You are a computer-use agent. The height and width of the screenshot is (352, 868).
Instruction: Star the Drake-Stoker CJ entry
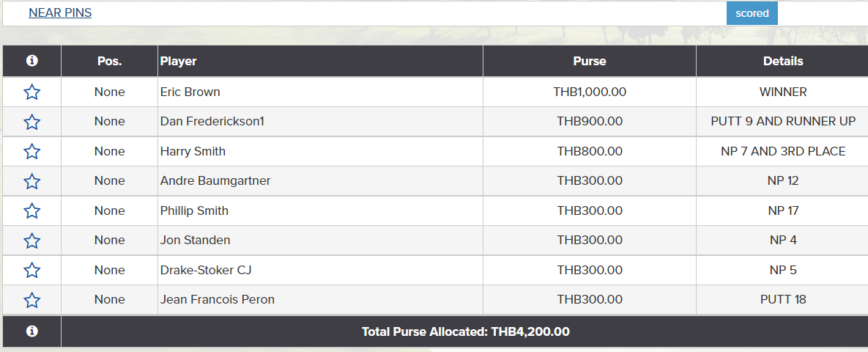[31, 271]
